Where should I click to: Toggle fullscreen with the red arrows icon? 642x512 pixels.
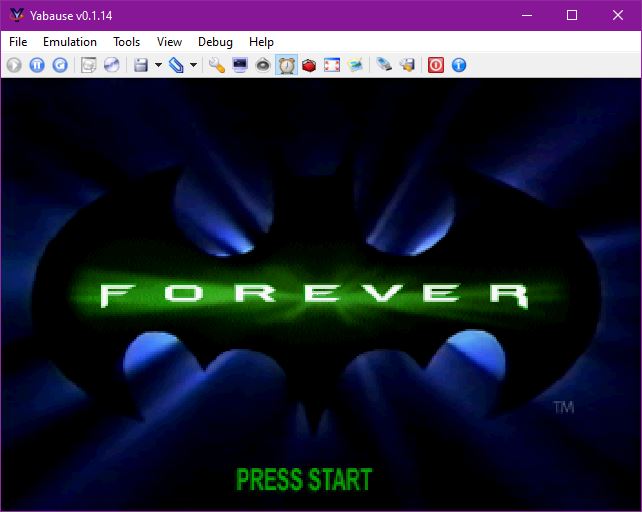pyautogui.click(x=332, y=65)
